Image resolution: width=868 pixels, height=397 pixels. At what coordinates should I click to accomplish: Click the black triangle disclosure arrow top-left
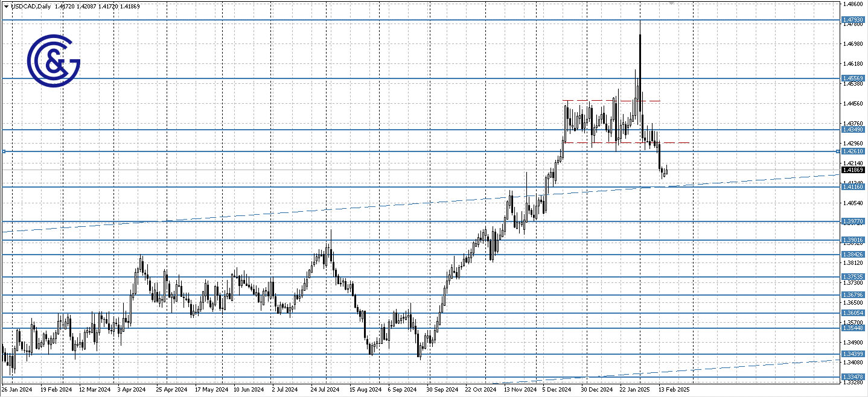[5, 6]
